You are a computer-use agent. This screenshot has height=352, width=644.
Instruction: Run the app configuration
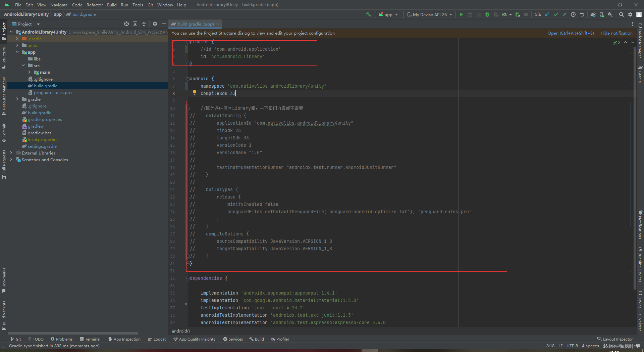click(x=462, y=14)
